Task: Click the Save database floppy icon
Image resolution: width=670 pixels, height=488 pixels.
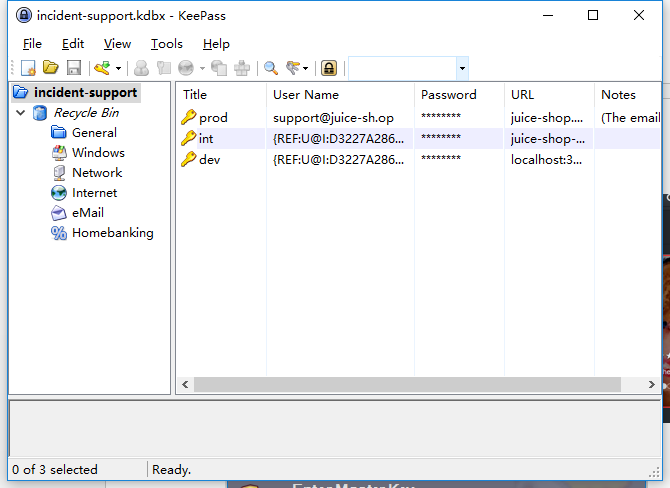Action: click(74, 68)
